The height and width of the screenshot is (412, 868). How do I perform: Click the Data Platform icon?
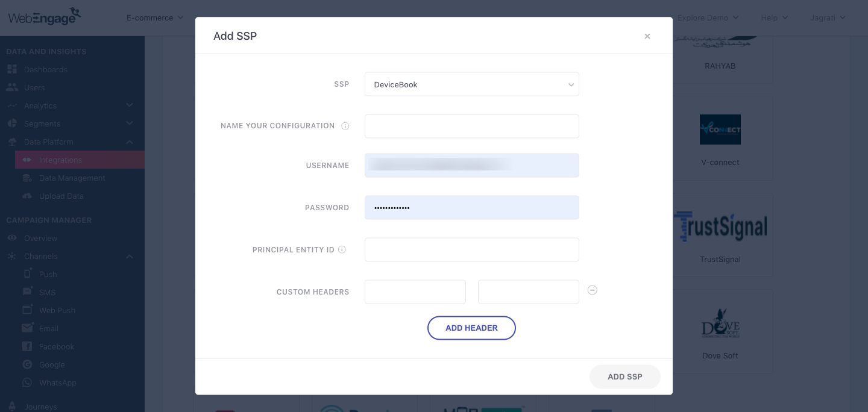pyautogui.click(x=11, y=142)
